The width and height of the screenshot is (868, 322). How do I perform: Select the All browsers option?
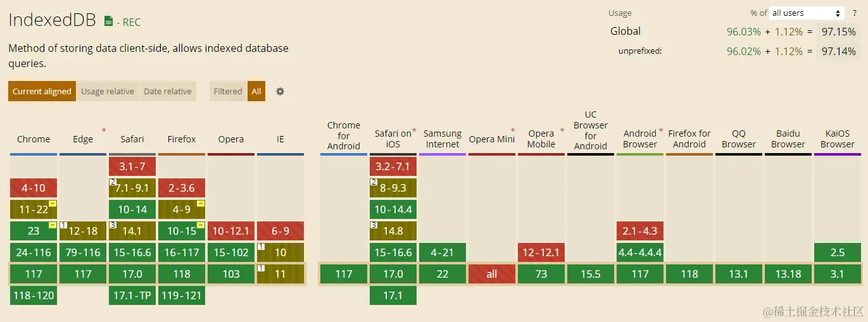click(256, 91)
